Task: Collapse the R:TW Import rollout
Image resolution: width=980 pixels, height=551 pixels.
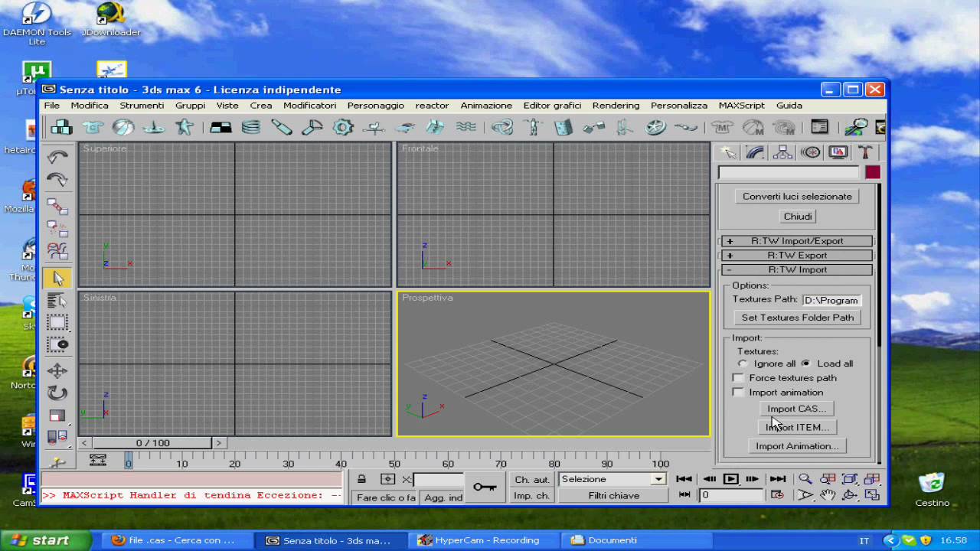Action: coord(797,270)
